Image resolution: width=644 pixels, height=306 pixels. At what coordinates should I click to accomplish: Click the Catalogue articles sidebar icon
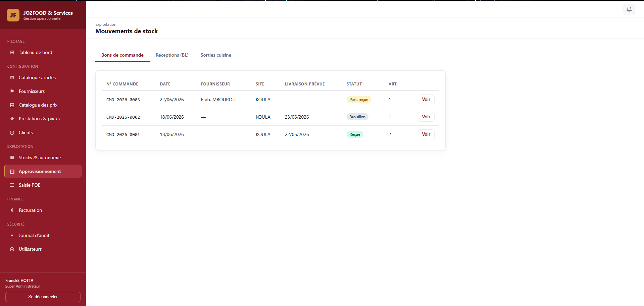point(12,77)
